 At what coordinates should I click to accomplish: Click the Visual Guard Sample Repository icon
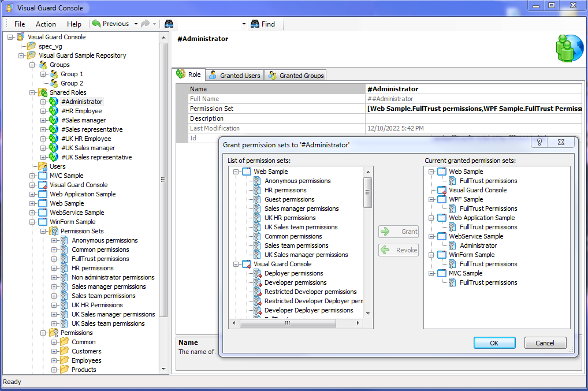coord(32,55)
